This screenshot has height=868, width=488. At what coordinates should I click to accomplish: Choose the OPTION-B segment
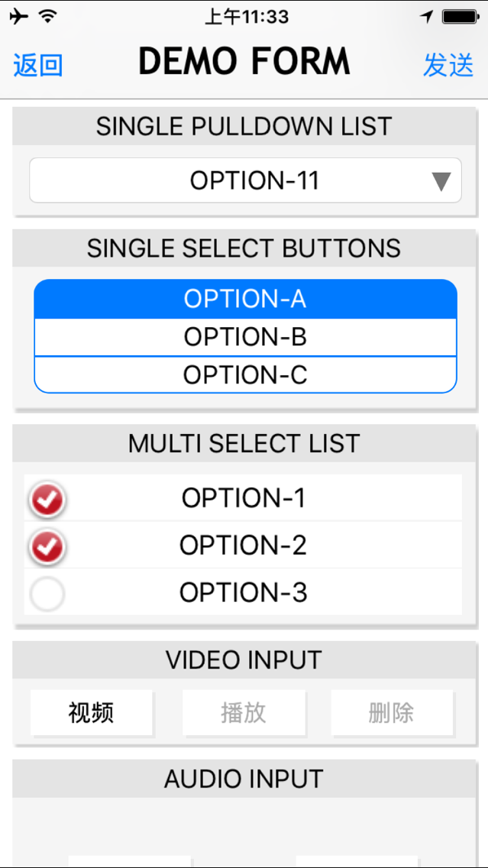245,337
